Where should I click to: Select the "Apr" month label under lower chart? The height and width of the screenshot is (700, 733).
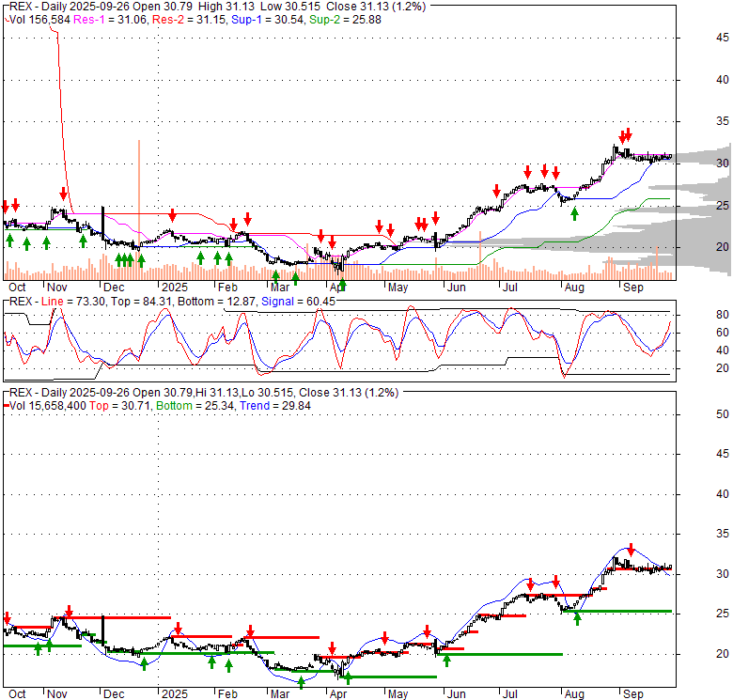(338, 694)
